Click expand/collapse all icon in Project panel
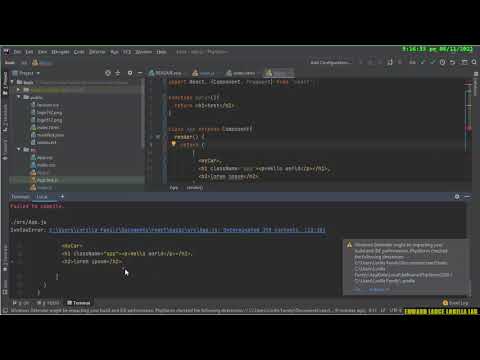Screen dimensions: 480x360 click(x=118, y=73)
